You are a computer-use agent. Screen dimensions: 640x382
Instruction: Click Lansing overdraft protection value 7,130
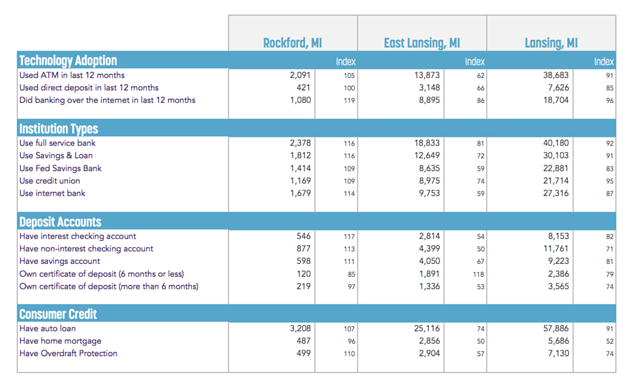(x=558, y=353)
